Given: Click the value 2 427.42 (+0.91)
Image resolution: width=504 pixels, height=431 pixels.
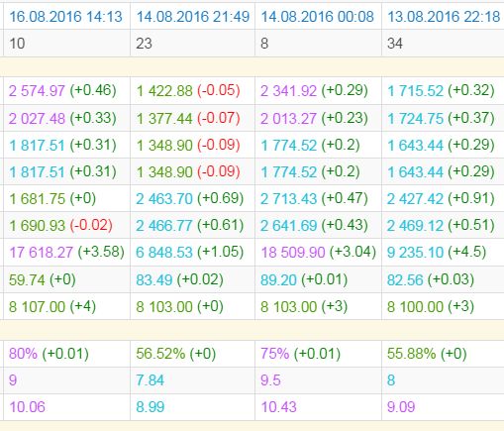Looking at the screenshot, I should (441, 199).
